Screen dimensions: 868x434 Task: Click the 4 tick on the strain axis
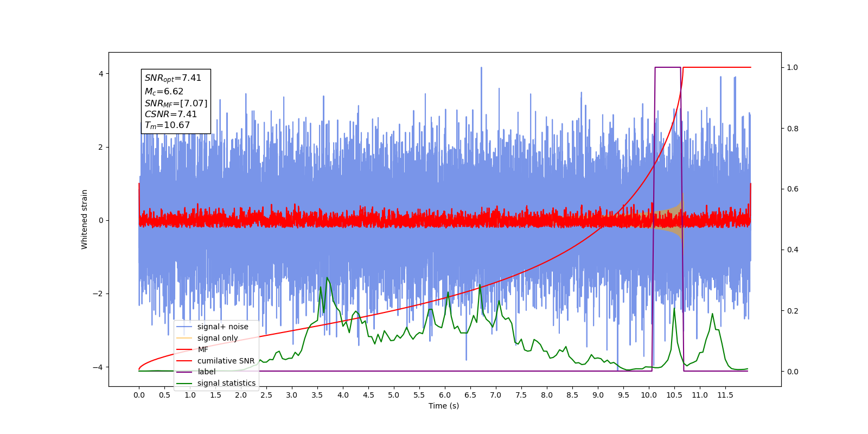(101, 74)
